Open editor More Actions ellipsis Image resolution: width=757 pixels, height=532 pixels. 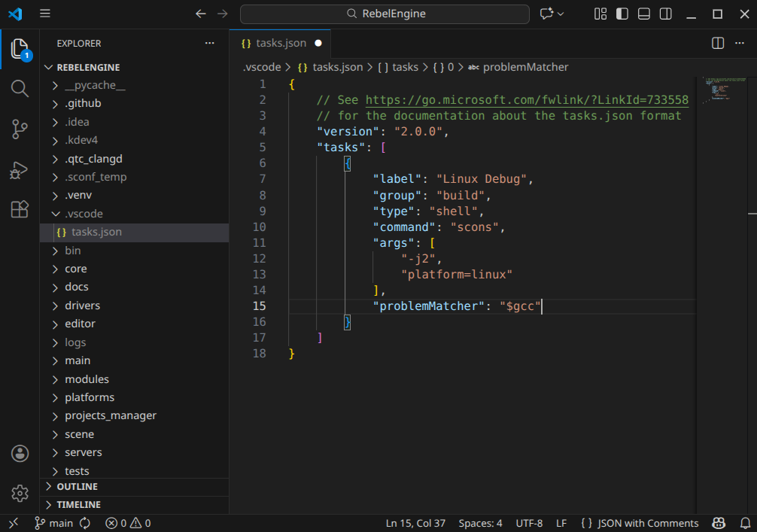[x=740, y=43]
